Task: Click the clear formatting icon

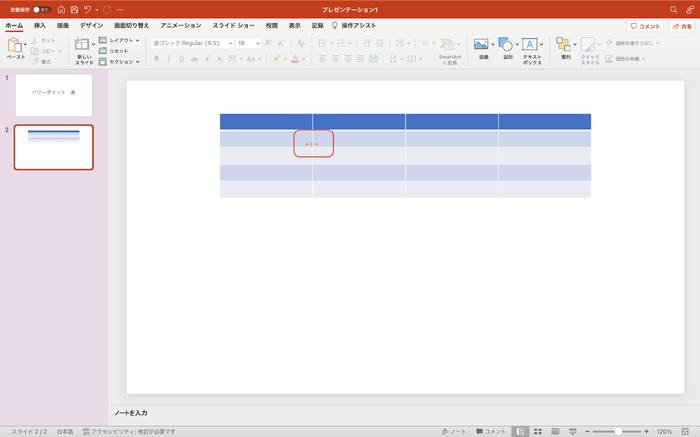Action: click(x=300, y=43)
